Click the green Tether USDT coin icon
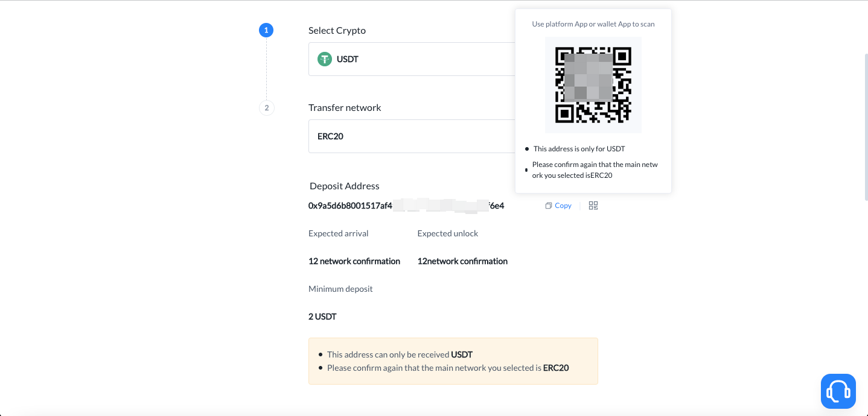This screenshot has width=868, height=416. pyautogui.click(x=325, y=59)
